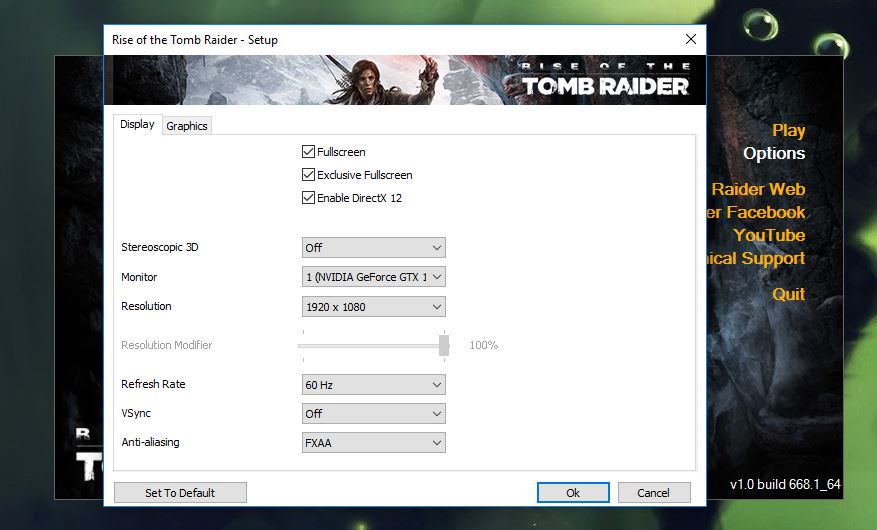This screenshot has height=530, width=877.
Task: Click the Setup window title text
Action: tap(195, 40)
